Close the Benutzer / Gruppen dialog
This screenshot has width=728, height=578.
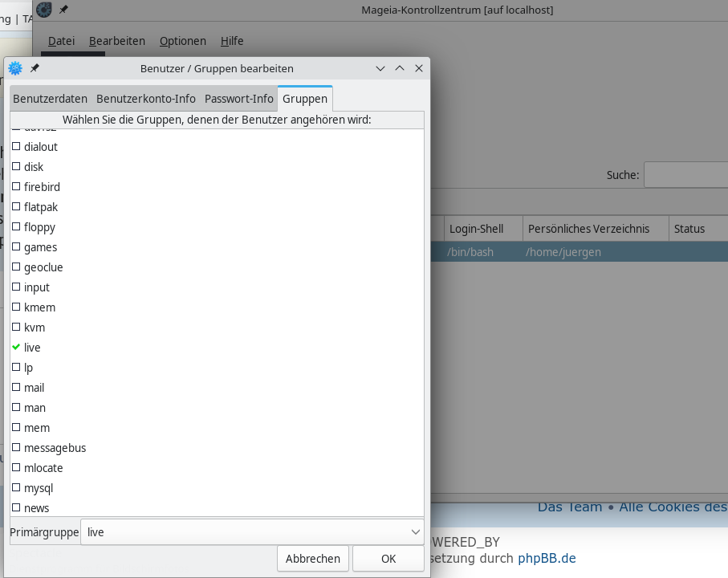pos(418,69)
